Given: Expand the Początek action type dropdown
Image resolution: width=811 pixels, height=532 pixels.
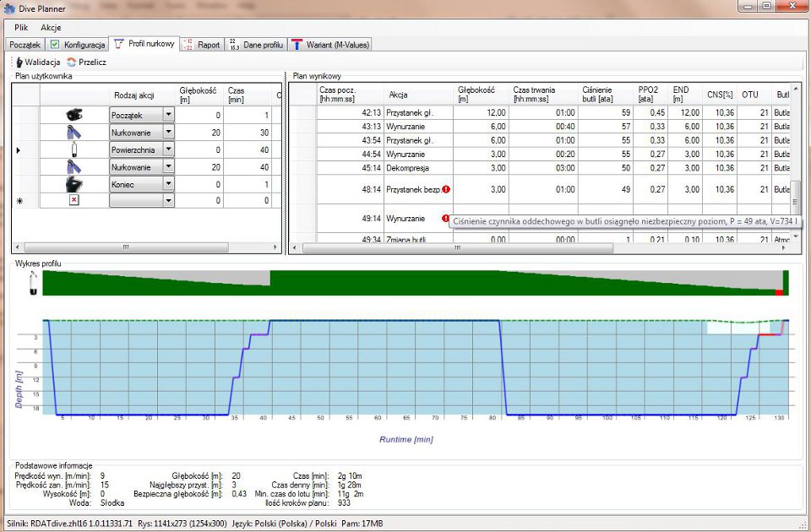Looking at the screenshot, I should (x=168, y=114).
